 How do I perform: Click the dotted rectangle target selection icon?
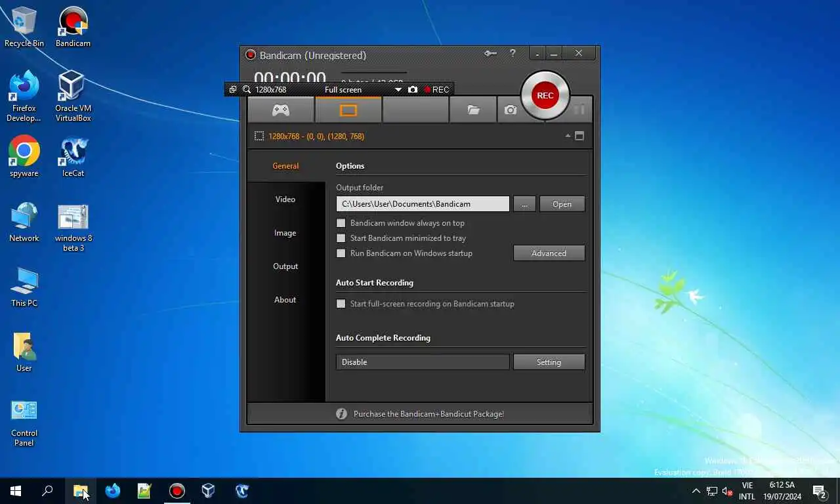(x=259, y=136)
